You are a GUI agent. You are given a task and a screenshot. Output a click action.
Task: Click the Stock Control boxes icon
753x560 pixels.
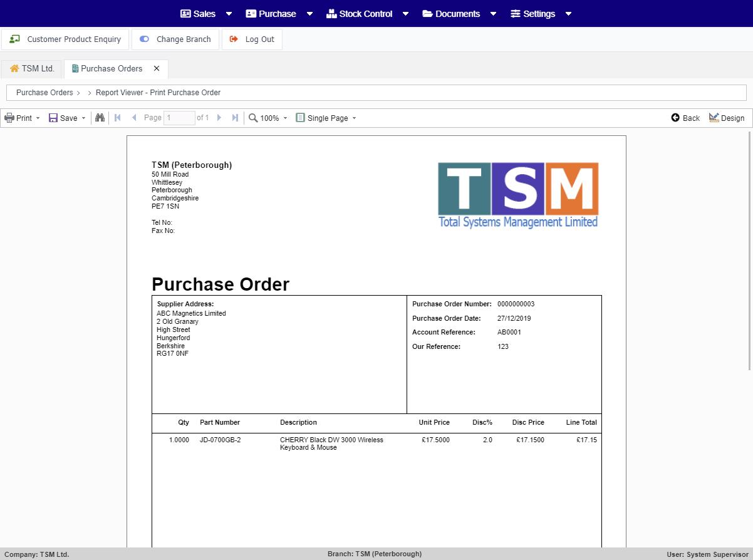point(331,14)
